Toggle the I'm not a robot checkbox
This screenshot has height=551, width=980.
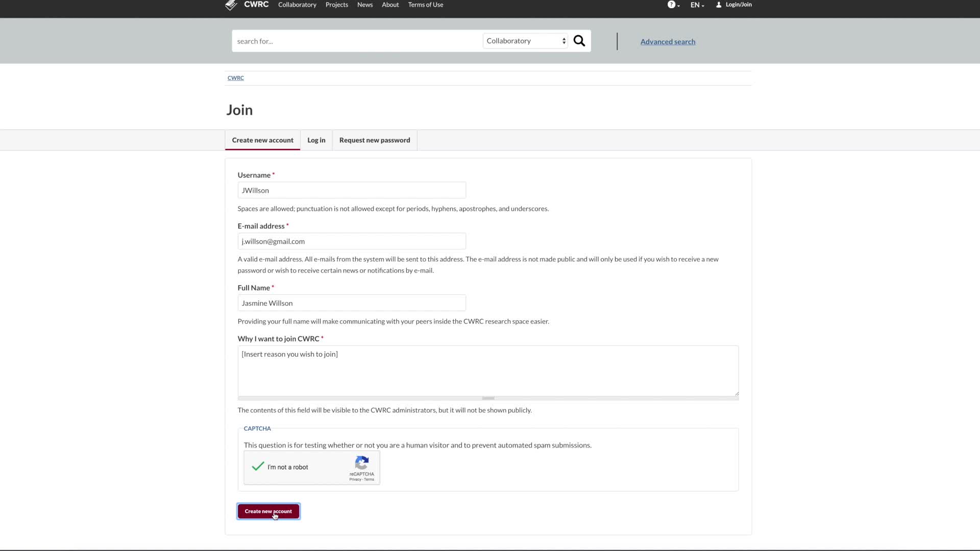pos(258,466)
